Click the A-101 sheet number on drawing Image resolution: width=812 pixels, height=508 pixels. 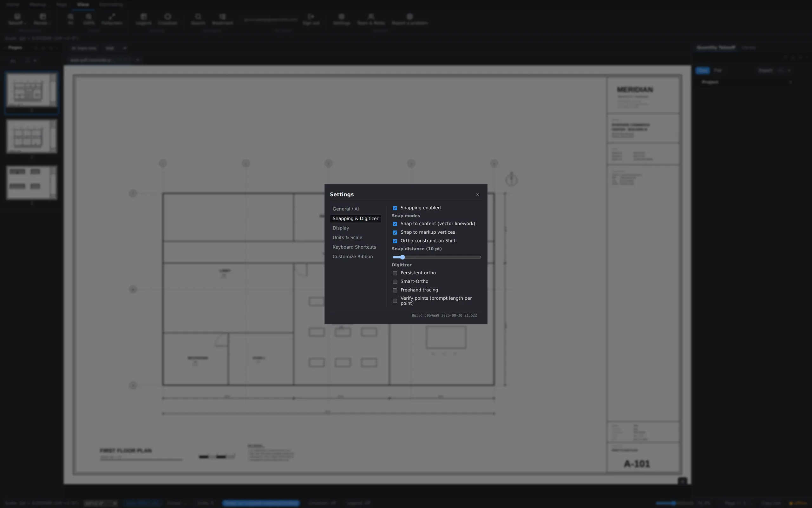tap(637, 464)
